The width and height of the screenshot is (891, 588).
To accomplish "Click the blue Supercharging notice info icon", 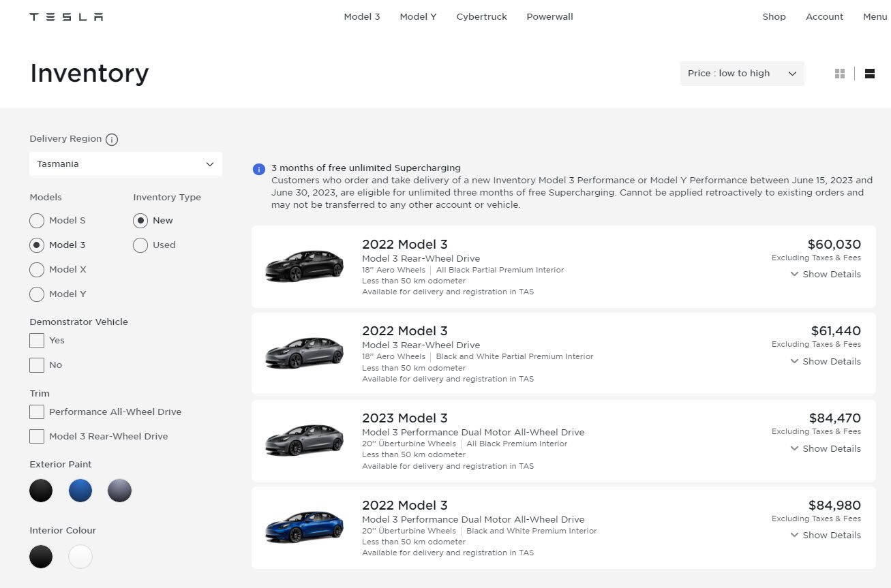I will pyautogui.click(x=258, y=169).
